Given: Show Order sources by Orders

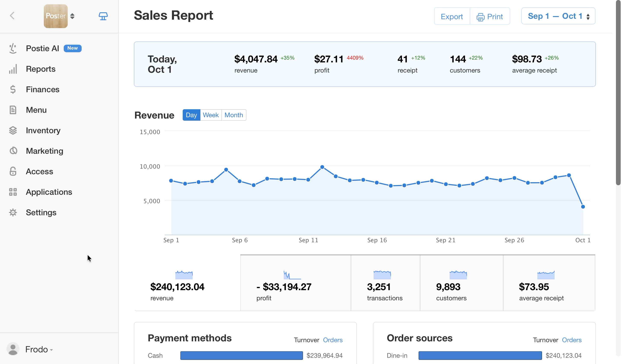Looking at the screenshot, I should pos(572,340).
